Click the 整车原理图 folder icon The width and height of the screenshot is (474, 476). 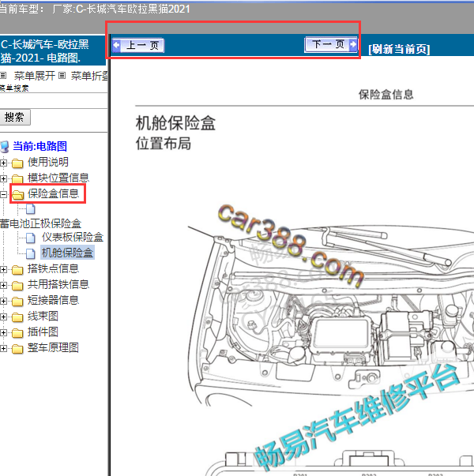(17, 348)
